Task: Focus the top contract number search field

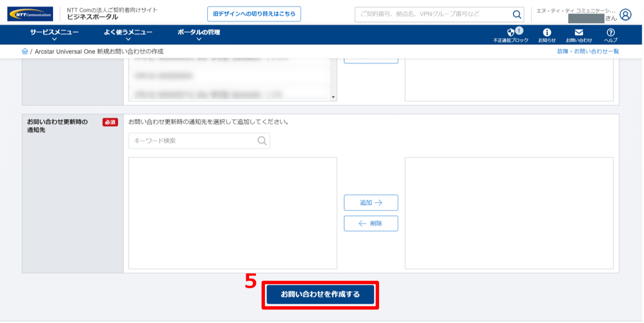Action: point(432,15)
